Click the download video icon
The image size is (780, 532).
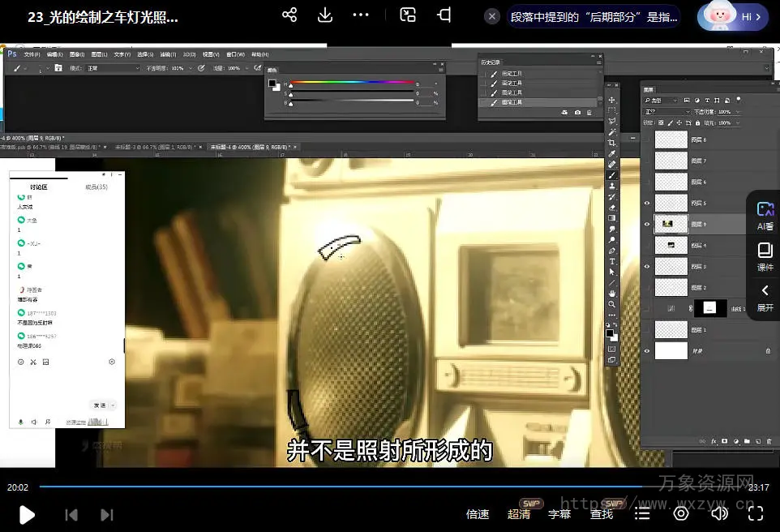coord(324,15)
